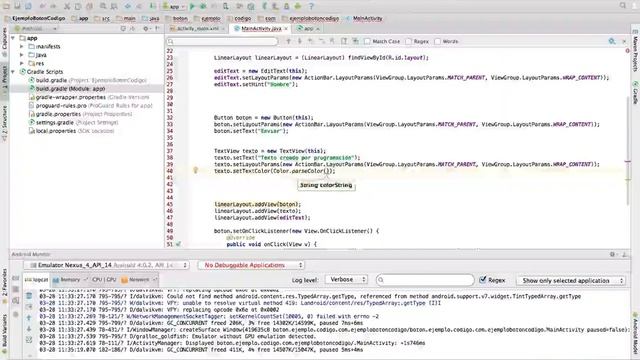Switch to the activity_main.xml tab
The height and width of the screenshot is (360, 640).
click(x=198, y=29)
